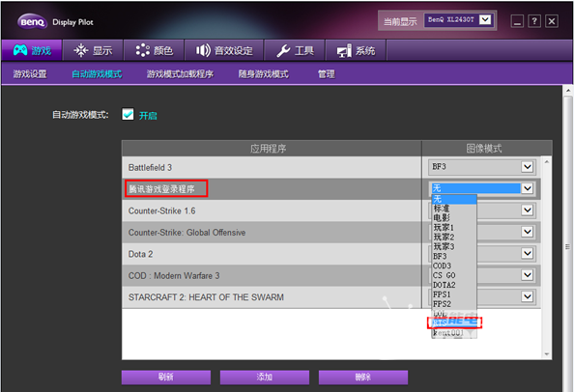Expand Dota 2 picture mode dropdown

tap(528, 253)
